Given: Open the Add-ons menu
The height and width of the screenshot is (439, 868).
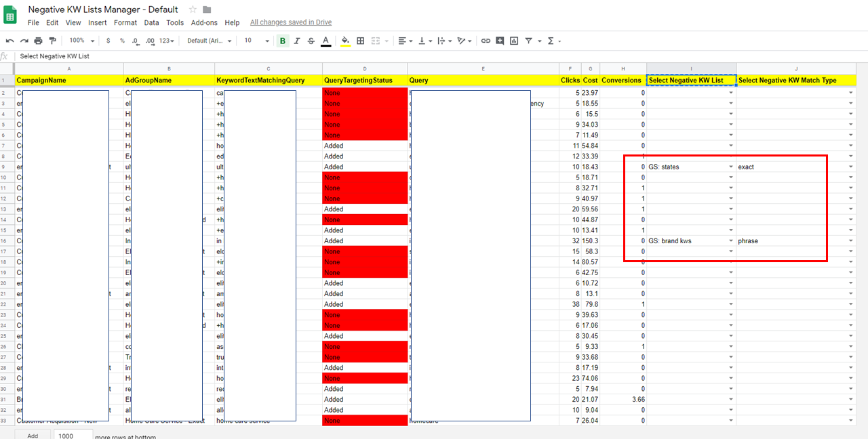Looking at the screenshot, I should pyautogui.click(x=204, y=22).
